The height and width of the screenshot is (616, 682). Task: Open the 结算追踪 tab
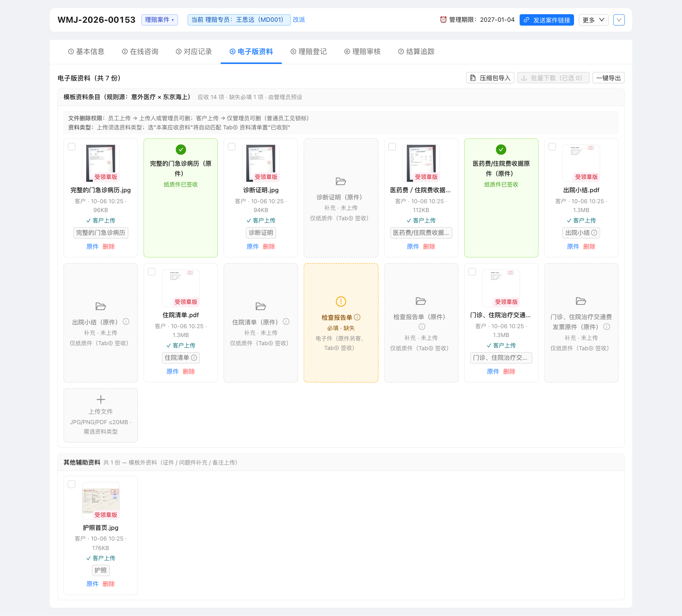tap(416, 51)
